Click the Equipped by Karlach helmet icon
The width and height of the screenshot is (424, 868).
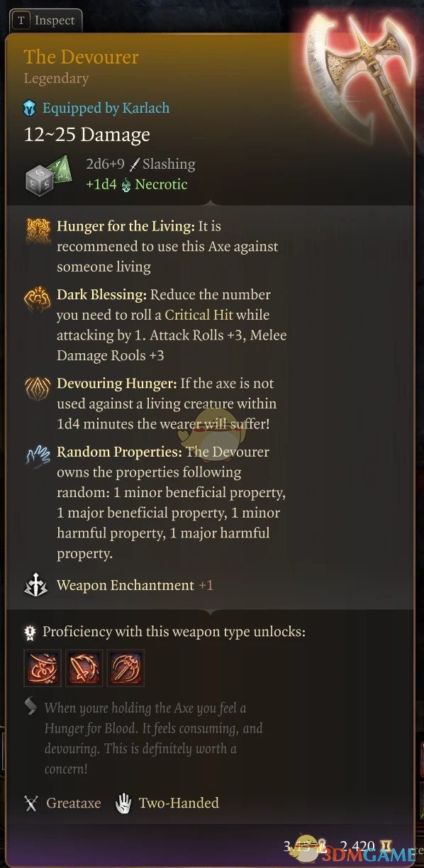coord(30,108)
